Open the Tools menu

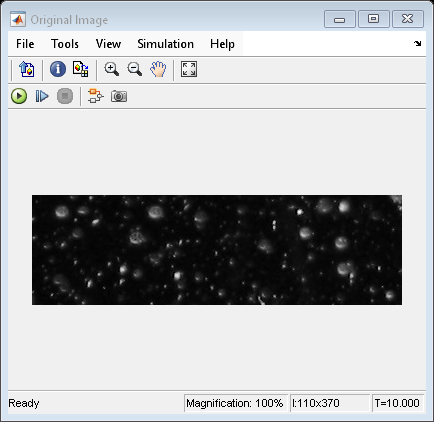click(65, 44)
